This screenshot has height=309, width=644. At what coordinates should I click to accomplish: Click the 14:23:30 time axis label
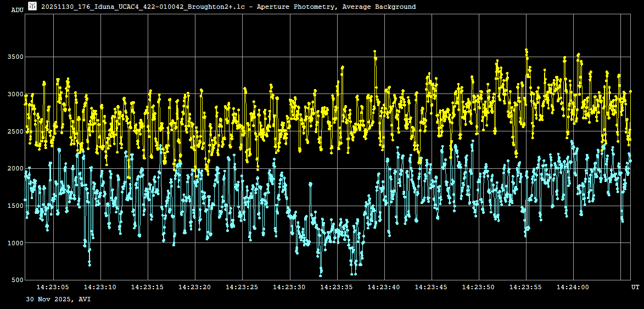tap(289, 287)
